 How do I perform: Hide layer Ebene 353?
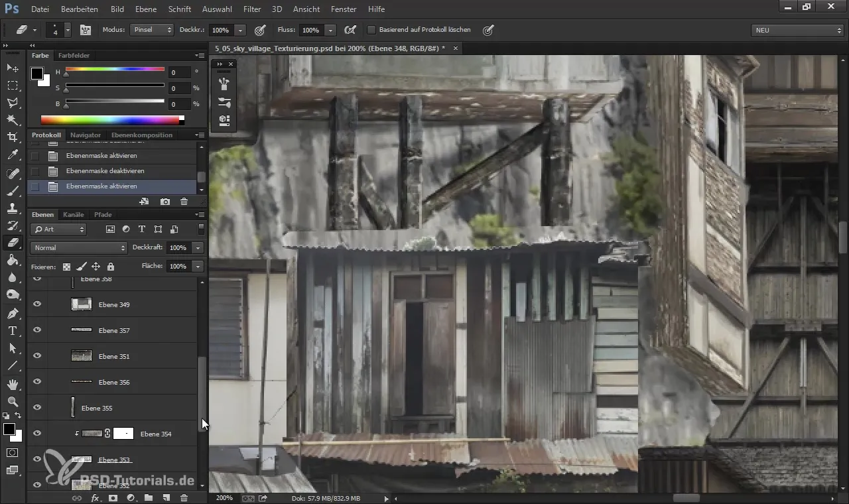click(37, 460)
